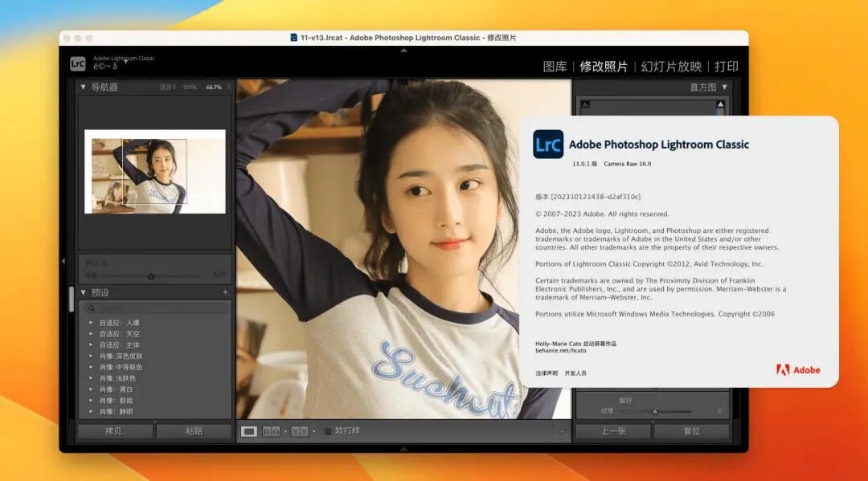868x481 pixels.
Task: Click the Adobe logo in About dialog
Action: click(798, 370)
